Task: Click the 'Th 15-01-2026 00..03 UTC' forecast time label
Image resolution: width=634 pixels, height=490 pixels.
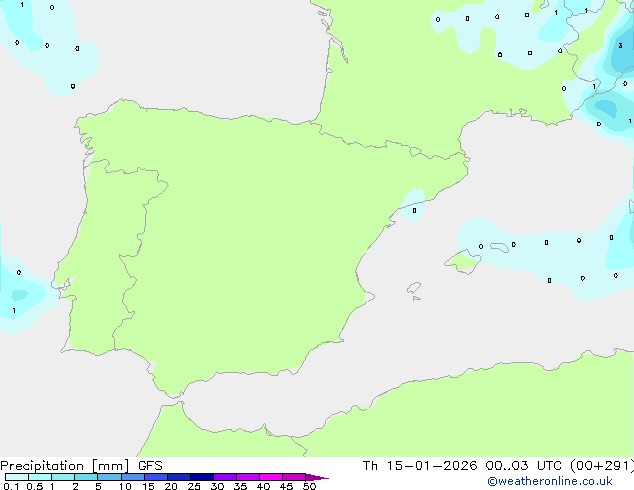Action: coord(464,466)
